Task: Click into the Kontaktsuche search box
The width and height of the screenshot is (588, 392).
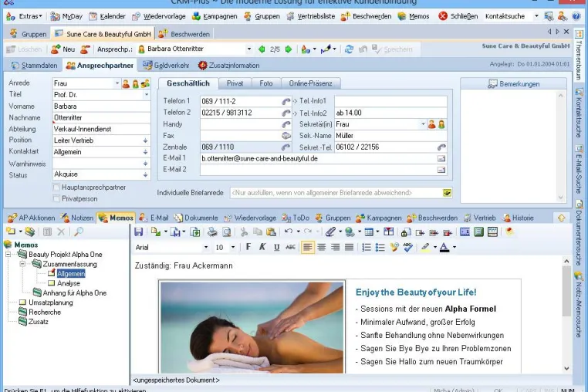Action: pos(507,16)
